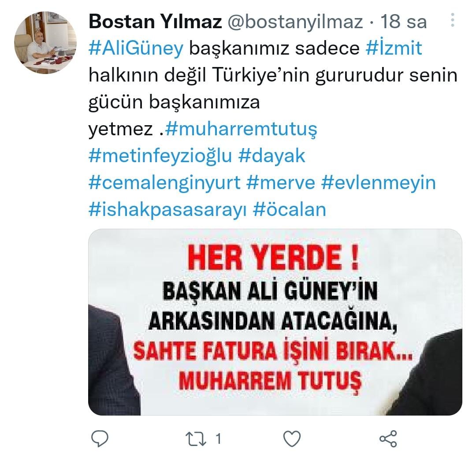The height and width of the screenshot is (457, 476).
Task: Open the #İzmit hashtag
Action: tap(394, 48)
